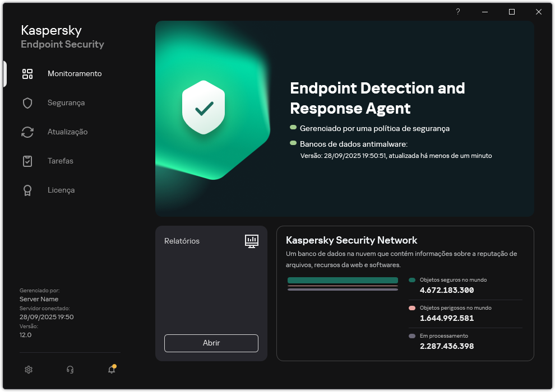Screen dimensions: 555x392
Task: Open support via the headset icon
Action: click(70, 370)
